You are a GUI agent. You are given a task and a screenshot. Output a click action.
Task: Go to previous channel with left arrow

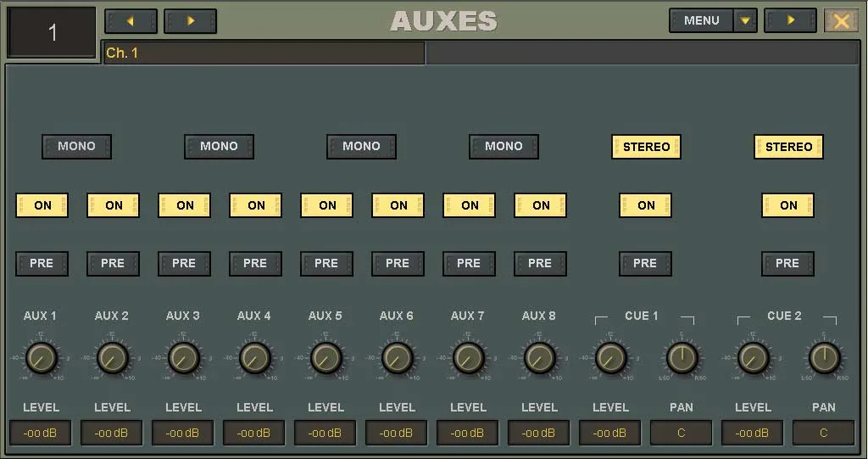pos(131,21)
